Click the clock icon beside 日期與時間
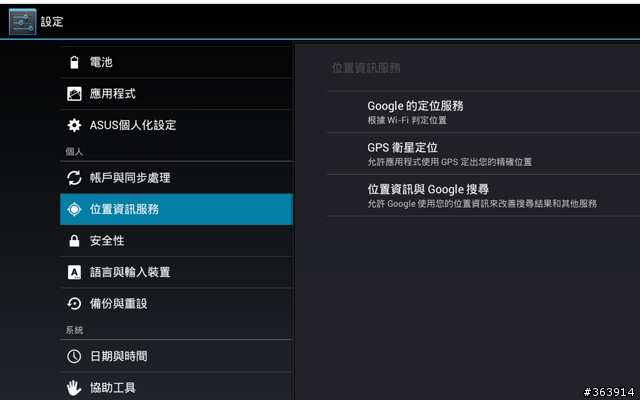Viewport: 640px width, 400px height. click(74, 356)
